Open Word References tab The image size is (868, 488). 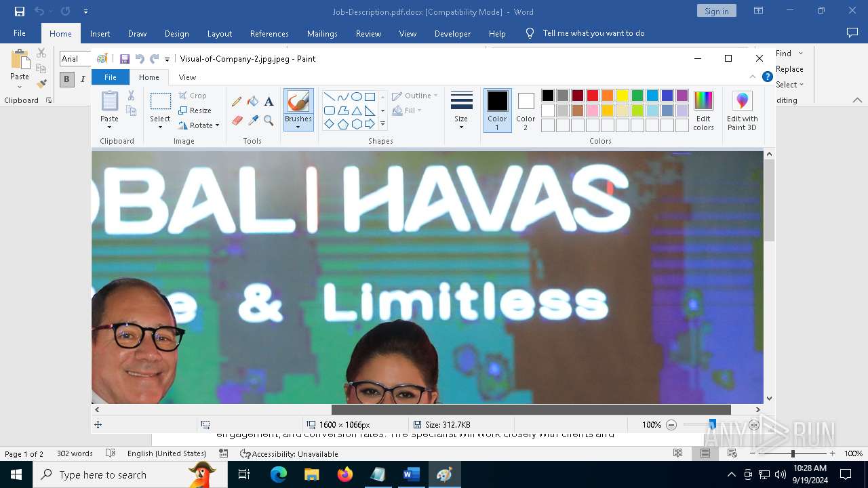pyautogui.click(x=269, y=33)
